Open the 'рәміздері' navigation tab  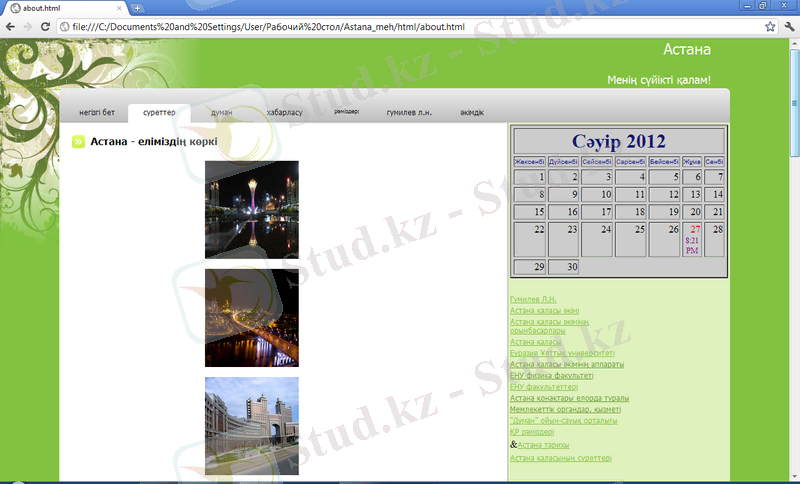tap(347, 112)
